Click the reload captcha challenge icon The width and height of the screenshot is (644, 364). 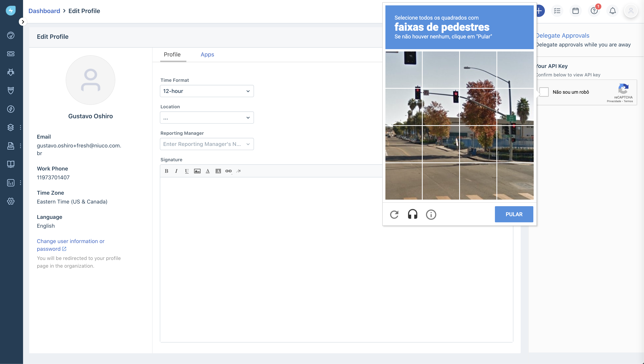coord(394,214)
